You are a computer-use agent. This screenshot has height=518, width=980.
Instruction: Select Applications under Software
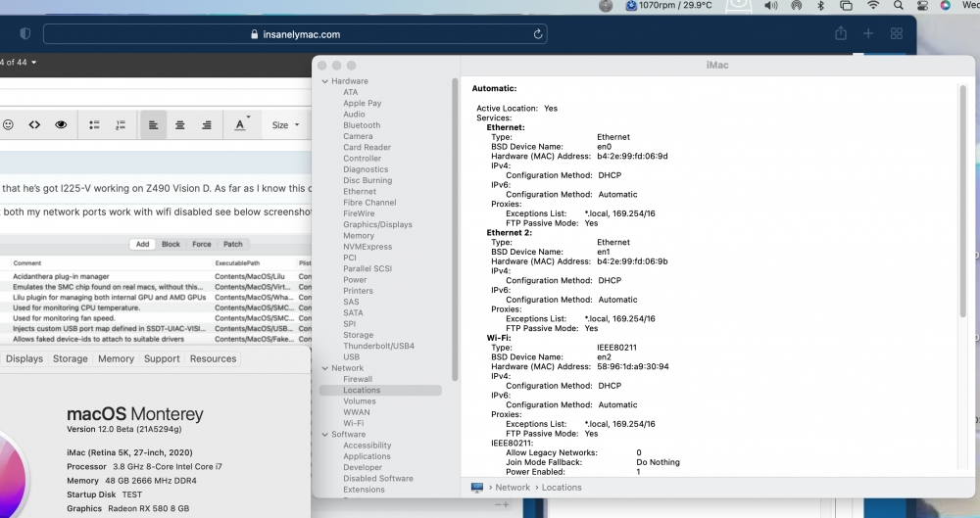point(367,456)
